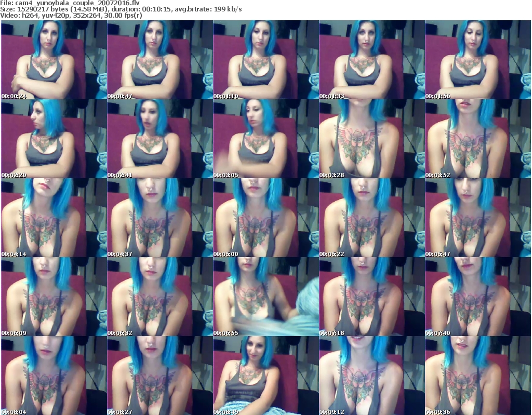Image resolution: width=532 pixels, height=415 pixels.
Task: Open the thumbnail stamped 00:01:10
Action: 265,60
